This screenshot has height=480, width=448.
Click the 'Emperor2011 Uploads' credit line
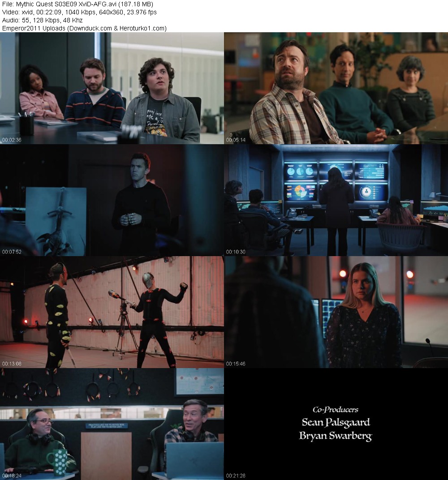(84, 28)
